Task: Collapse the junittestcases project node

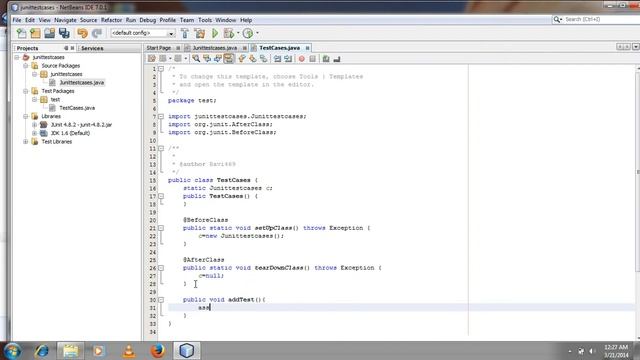Action: (17, 57)
